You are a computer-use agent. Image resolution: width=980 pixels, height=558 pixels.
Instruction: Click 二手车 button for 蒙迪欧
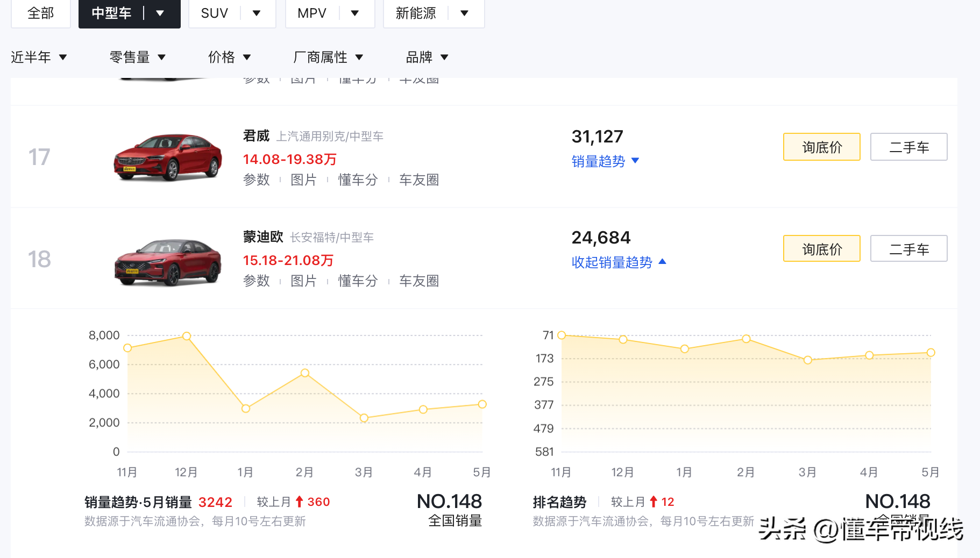point(909,248)
